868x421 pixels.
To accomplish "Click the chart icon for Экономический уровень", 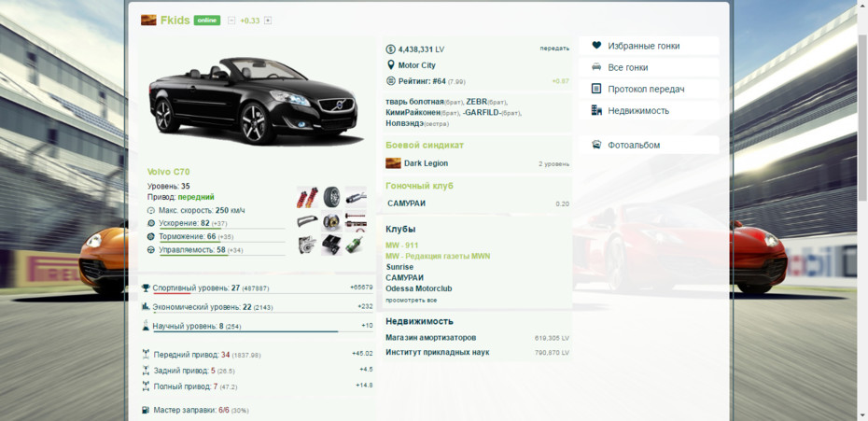I will (x=146, y=306).
